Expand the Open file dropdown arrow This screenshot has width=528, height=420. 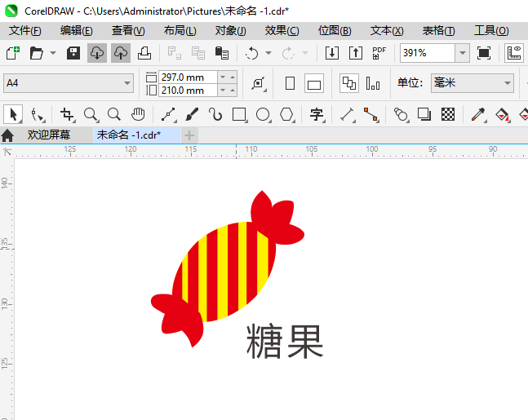[53, 53]
